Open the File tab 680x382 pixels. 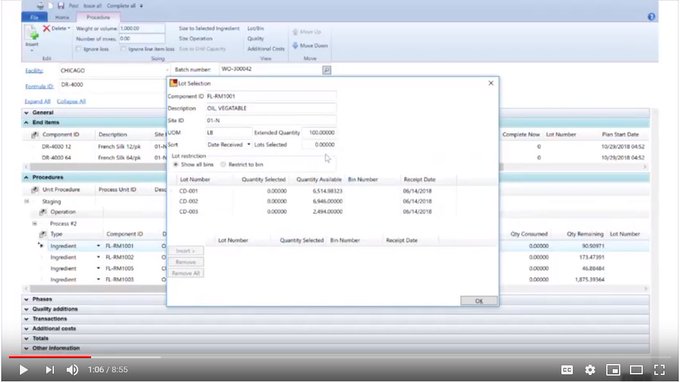pos(34,17)
